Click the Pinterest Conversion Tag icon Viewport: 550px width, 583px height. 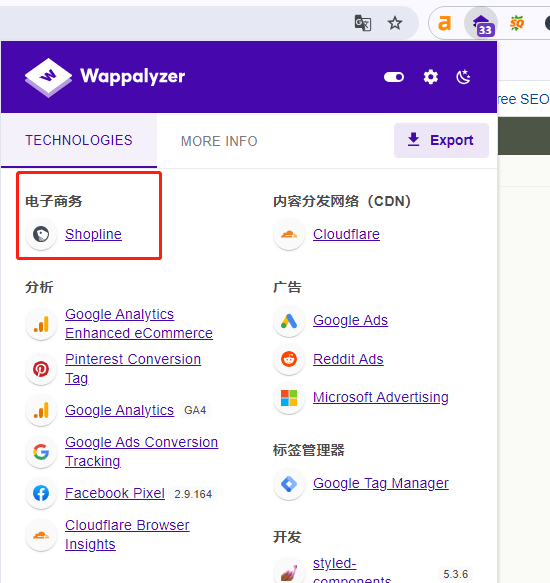41,369
